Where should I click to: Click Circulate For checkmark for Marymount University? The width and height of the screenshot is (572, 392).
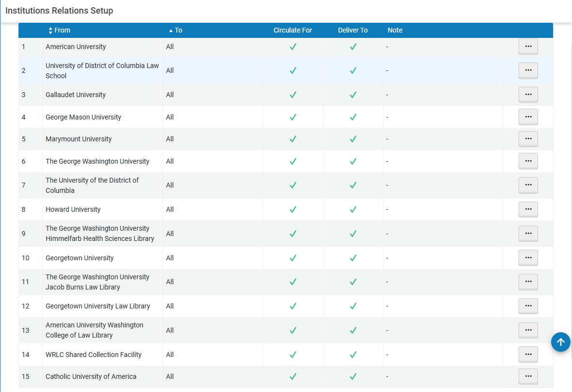coord(293,139)
